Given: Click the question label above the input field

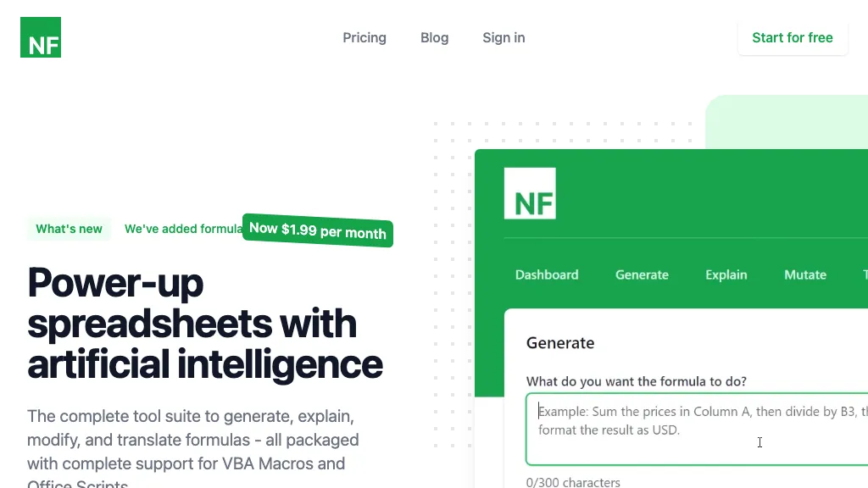Looking at the screenshot, I should click(636, 381).
